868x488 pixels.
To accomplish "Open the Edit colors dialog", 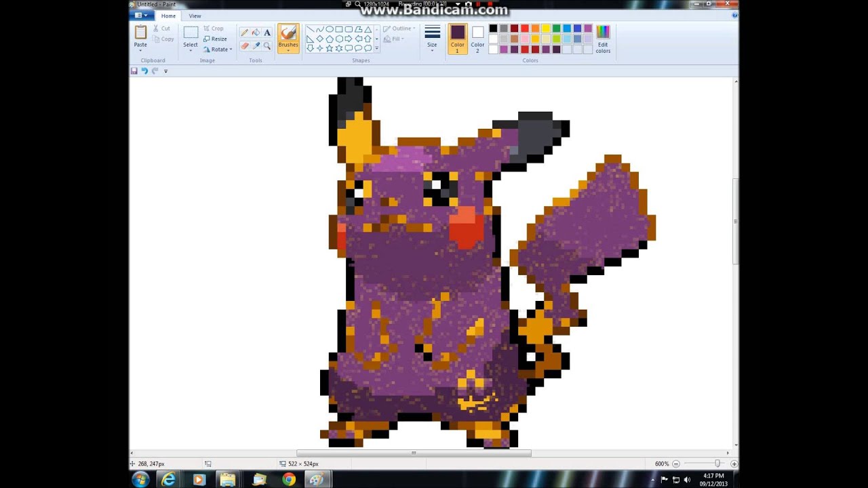I will coord(603,39).
